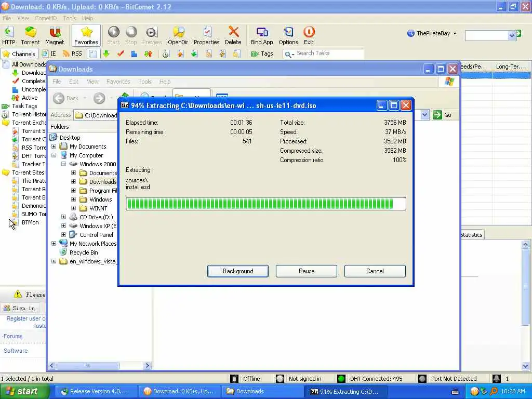Click the Exit power icon
The image size is (532, 399).
(309, 36)
